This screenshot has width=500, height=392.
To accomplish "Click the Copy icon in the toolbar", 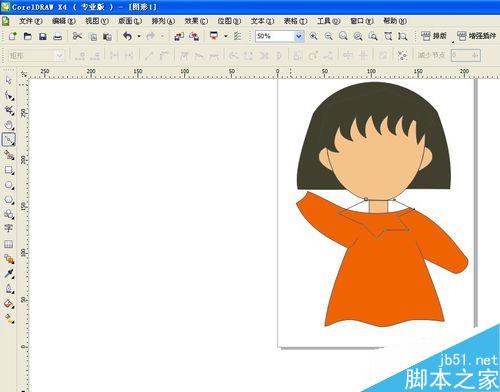I will click(93, 37).
